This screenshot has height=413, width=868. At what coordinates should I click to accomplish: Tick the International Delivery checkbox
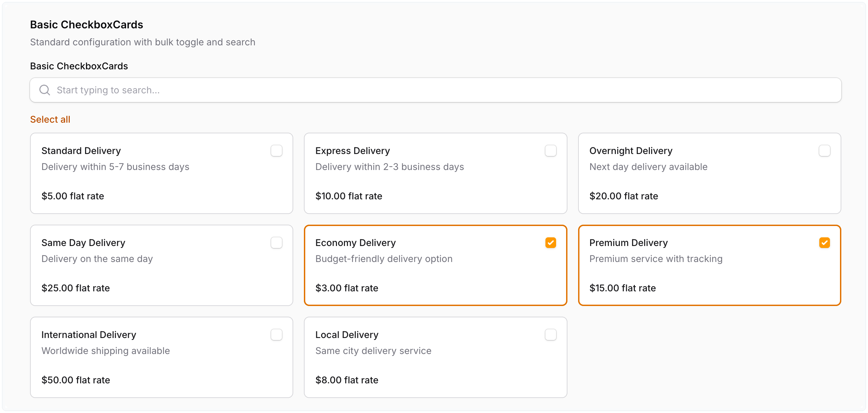[276, 334]
